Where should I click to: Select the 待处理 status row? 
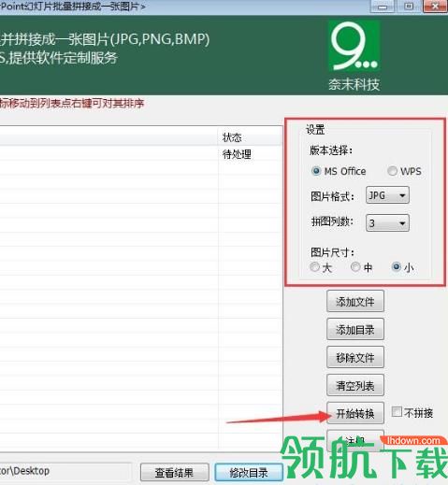141,153
